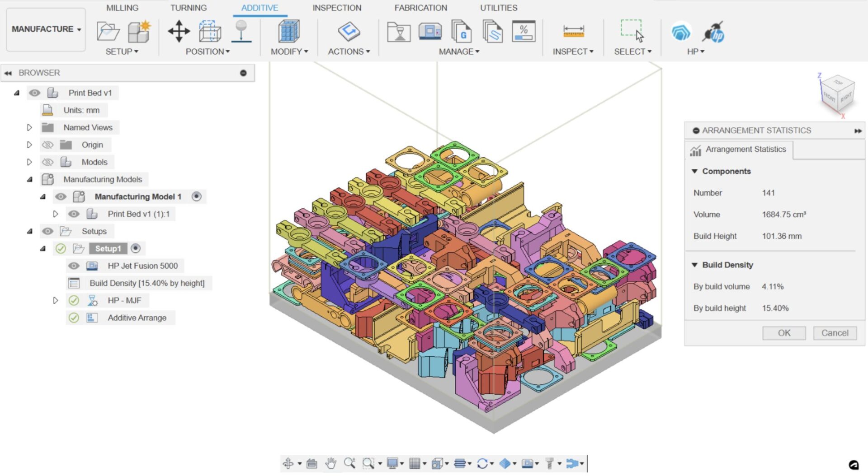Click the HP blue layered icon
Screen dimensions: 868x476
click(681, 32)
